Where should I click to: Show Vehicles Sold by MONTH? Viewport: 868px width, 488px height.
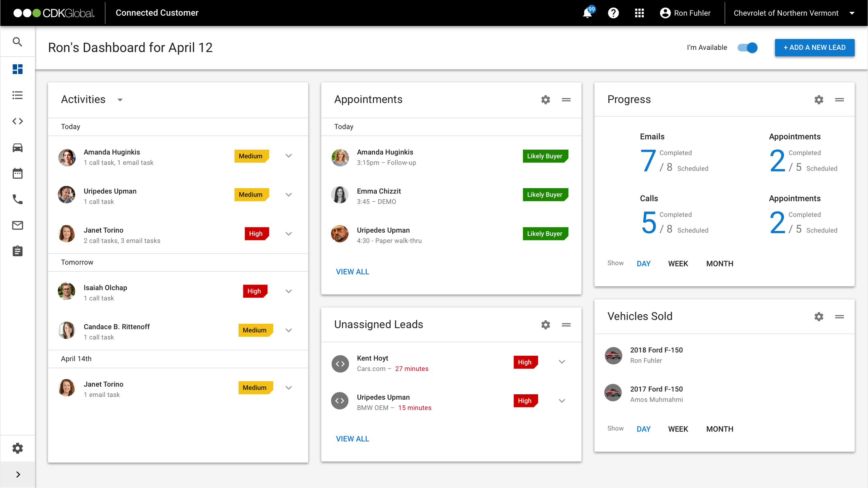point(719,429)
